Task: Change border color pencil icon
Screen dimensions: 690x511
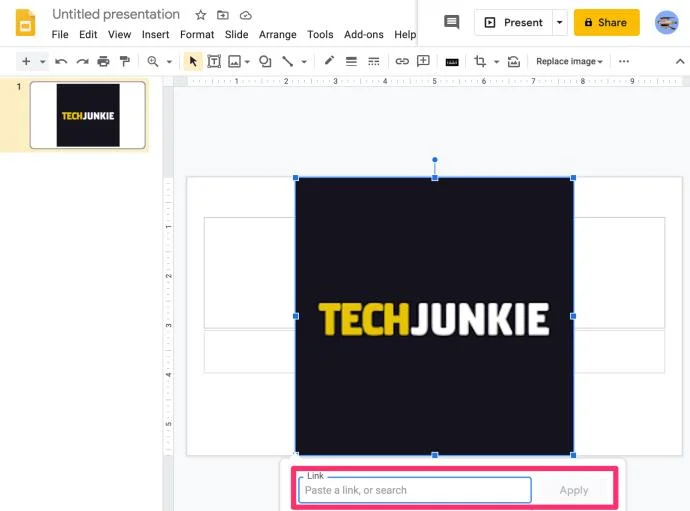Action: pyautogui.click(x=329, y=61)
